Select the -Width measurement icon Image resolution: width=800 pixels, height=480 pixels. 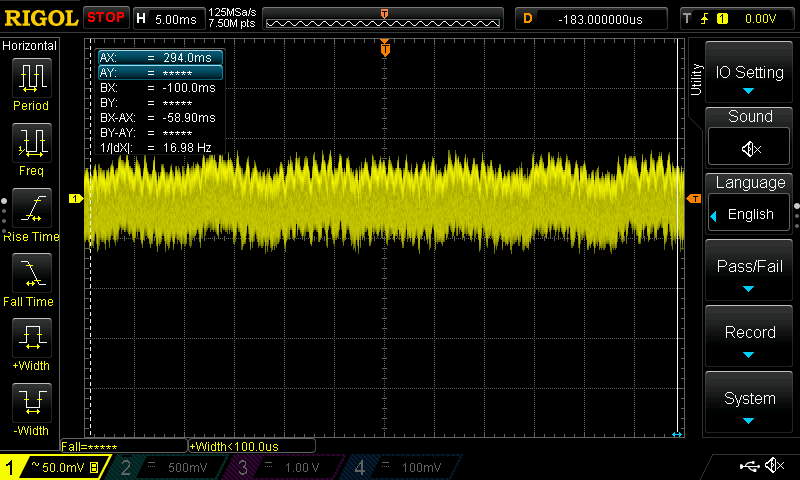pyautogui.click(x=31, y=403)
